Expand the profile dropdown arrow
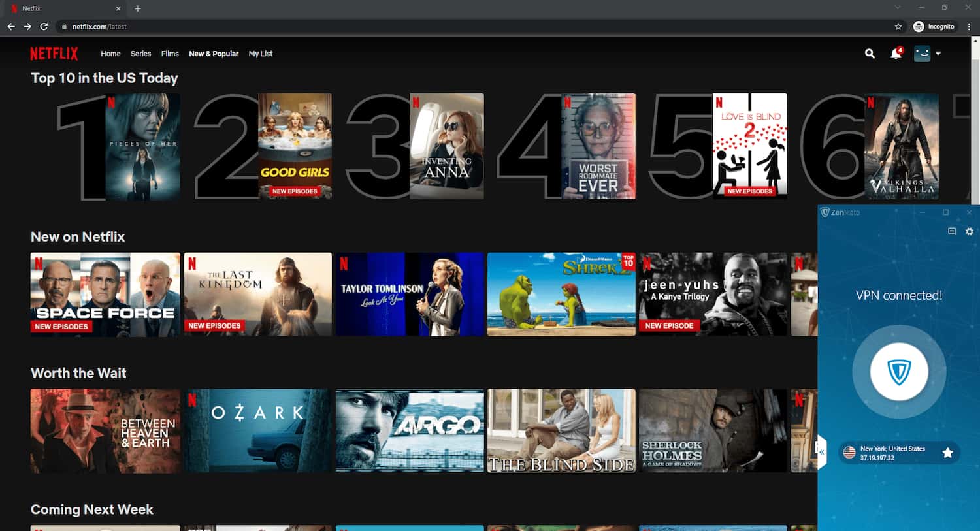980x531 pixels. click(938, 54)
